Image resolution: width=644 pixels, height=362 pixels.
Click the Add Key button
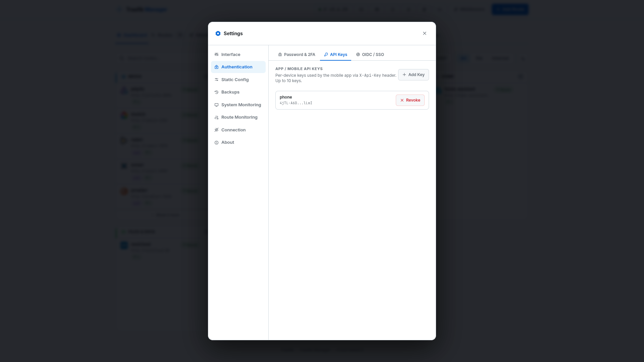click(x=413, y=75)
